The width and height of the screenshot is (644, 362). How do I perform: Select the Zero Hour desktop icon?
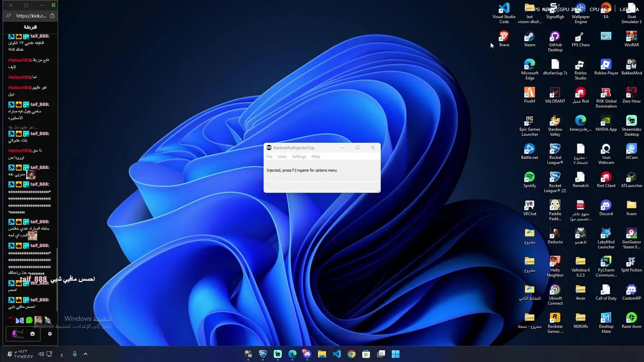[x=631, y=95]
